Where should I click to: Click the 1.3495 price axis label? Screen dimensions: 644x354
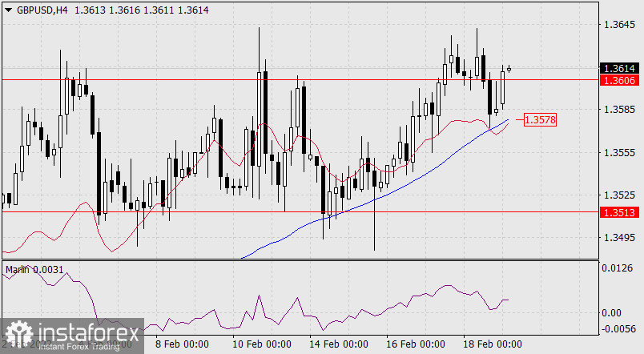[619, 237]
